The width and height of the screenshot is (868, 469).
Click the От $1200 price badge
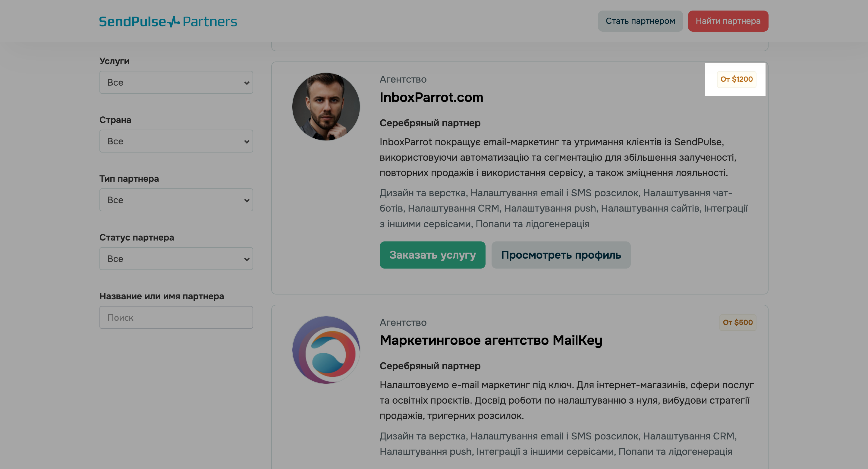point(736,79)
